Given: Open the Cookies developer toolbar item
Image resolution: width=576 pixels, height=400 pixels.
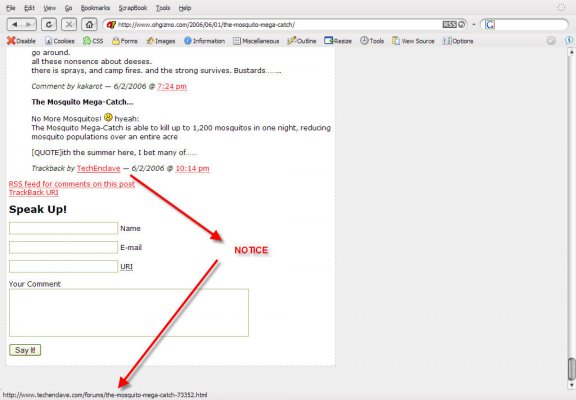Looking at the screenshot, I should (x=60, y=41).
